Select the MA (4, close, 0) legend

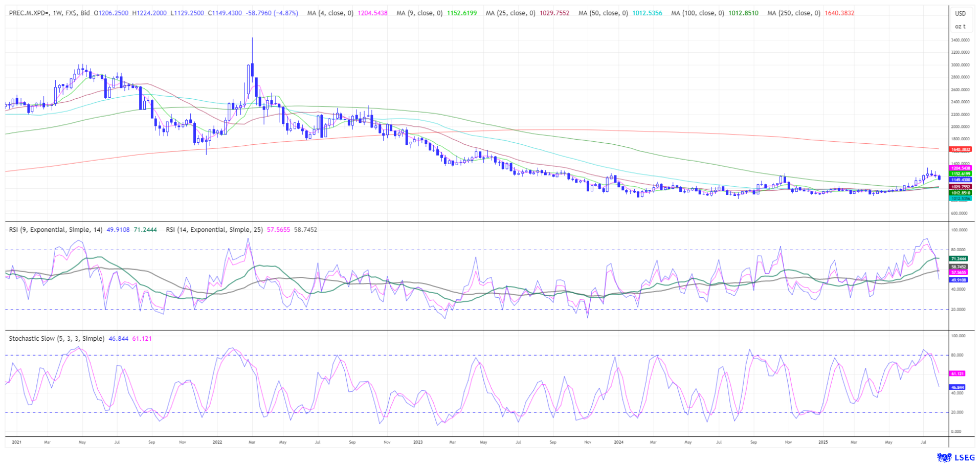(x=330, y=13)
